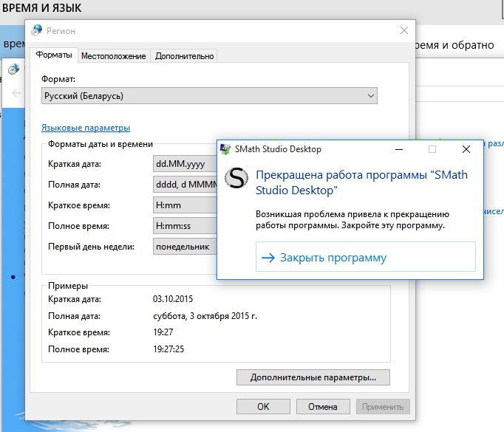Close the Регион dialog window
Screen dimensions: 504x432
[x=404, y=30]
